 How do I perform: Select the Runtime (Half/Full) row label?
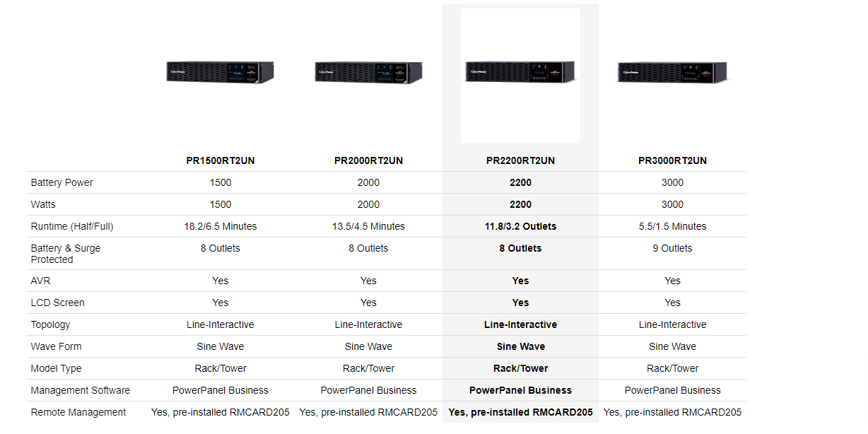click(x=72, y=226)
